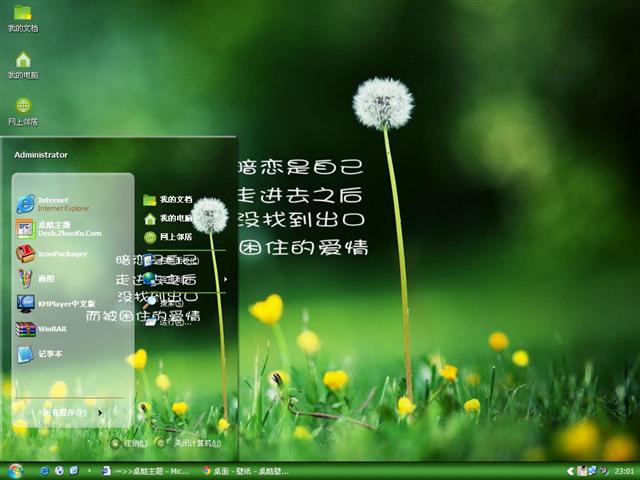The height and width of the screenshot is (480, 640).
Task: Click the 23:01 taskbar clock
Action: (624, 471)
